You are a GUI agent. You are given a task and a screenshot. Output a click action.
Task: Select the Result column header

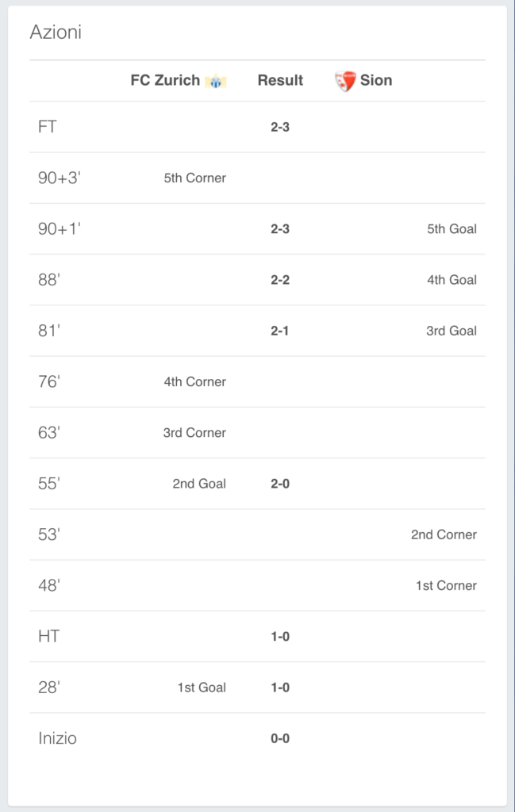pos(280,80)
